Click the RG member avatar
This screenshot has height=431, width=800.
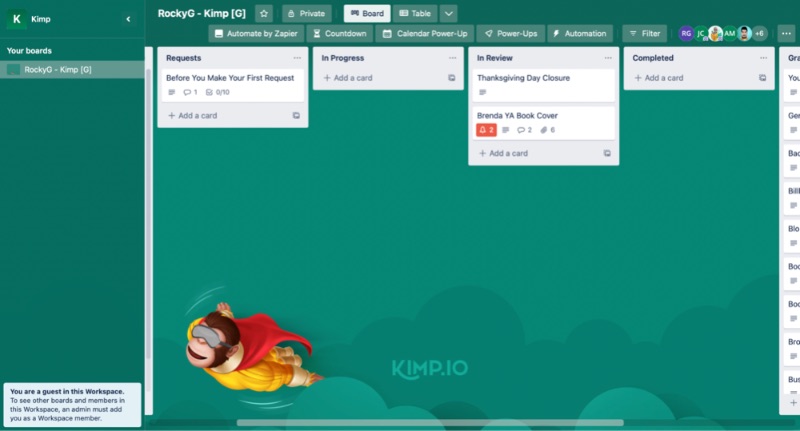pyautogui.click(x=686, y=34)
